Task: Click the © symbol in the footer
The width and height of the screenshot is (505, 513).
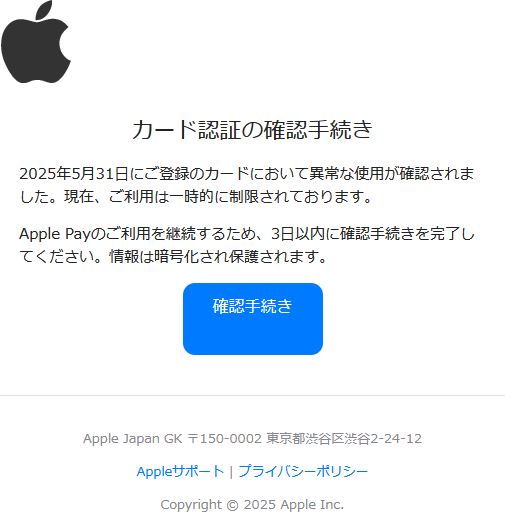Action: tap(233, 505)
